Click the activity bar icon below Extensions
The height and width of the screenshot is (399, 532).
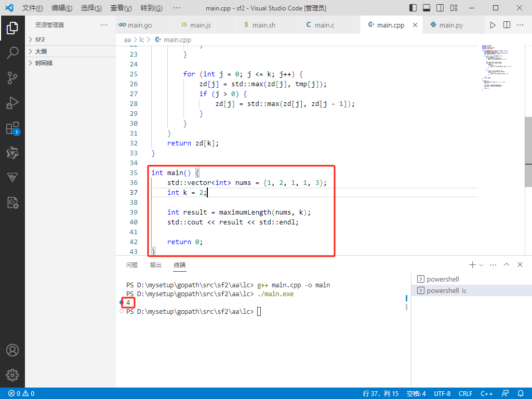pos(12,153)
